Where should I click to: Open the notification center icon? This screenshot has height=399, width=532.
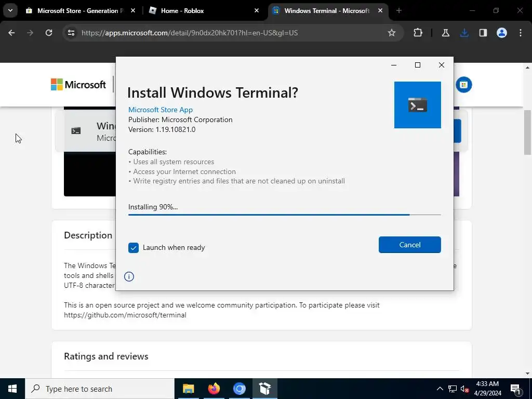515,389
